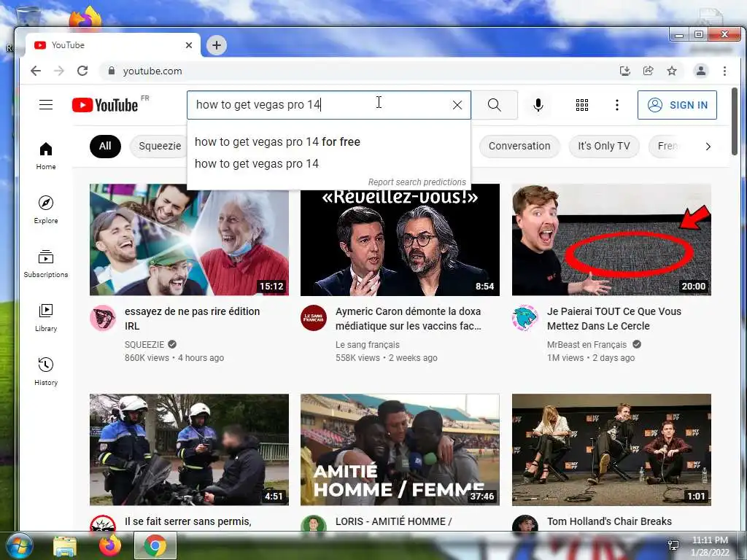Open the Le sang français channel name link
This screenshot has height=560, width=747.
click(368, 345)
